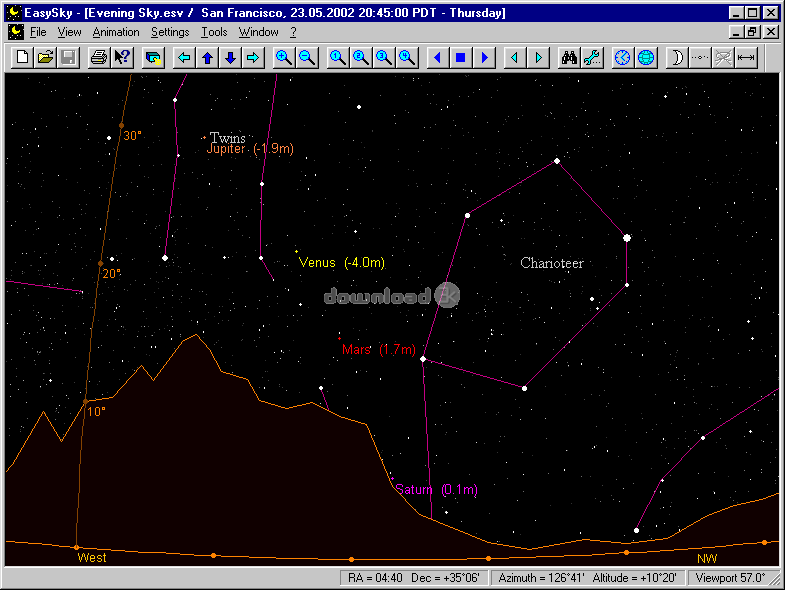
Task: Select zoom preset magnifier 2
Action: point(361,58)
